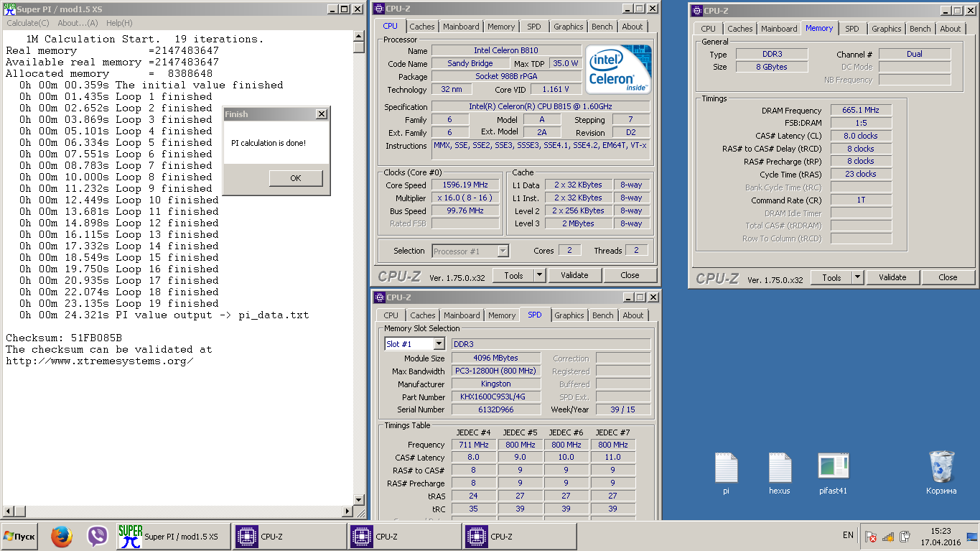Image resolution: width=980 pixels, height=551 pixels.
Task: Click the DRAM Frequency value 665.1 MHz
Action: click(862, 110)
